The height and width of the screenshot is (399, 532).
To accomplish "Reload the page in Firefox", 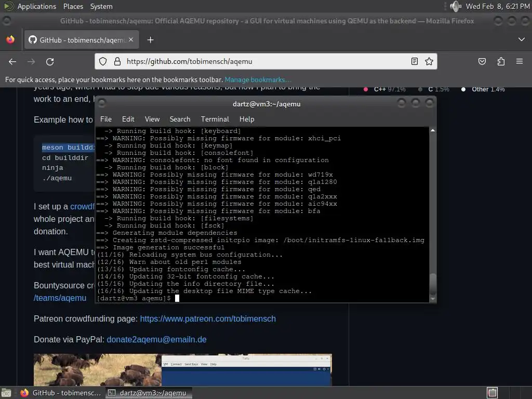I will point(50,62).
